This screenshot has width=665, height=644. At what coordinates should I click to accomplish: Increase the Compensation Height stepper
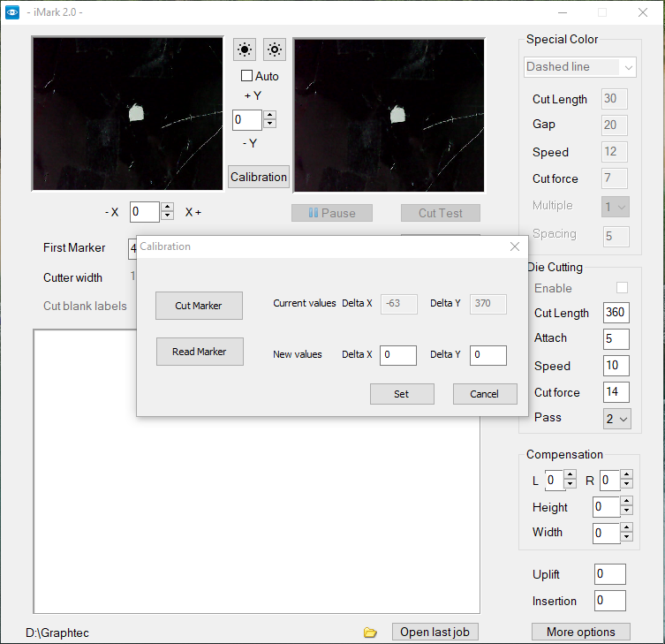627,503
